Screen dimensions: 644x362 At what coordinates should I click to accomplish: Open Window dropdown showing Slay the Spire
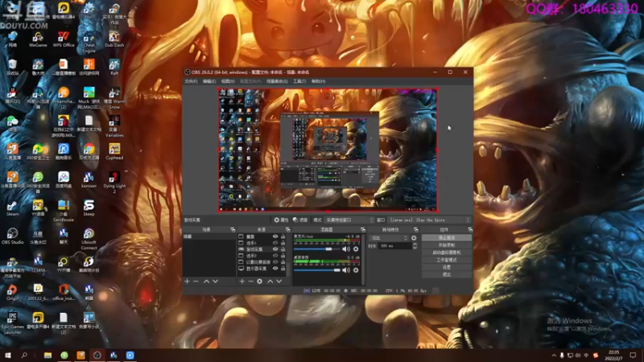click(x=429, y=220)
